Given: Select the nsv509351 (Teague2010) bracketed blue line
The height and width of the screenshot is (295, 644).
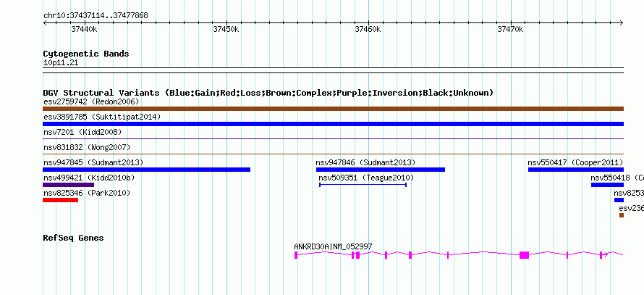Looking at the screenshot, I should point(363,185).
